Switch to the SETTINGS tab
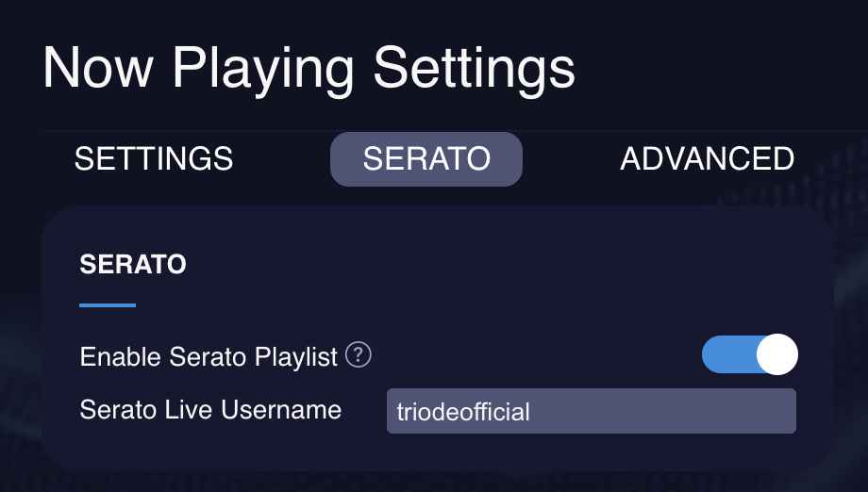Image resolution: width=868 pixels, height=492 pixels. [154, 159]
